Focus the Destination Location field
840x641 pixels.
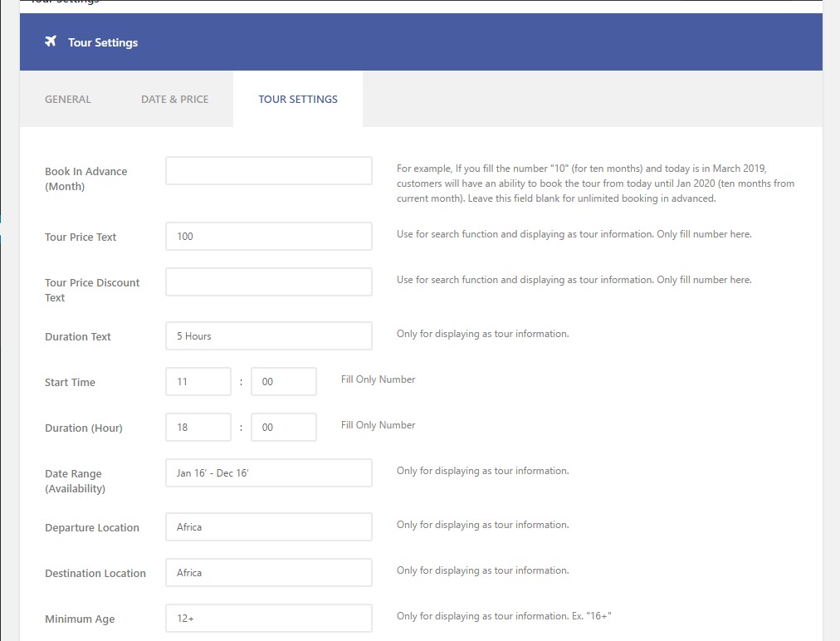(x=269, y=573)
